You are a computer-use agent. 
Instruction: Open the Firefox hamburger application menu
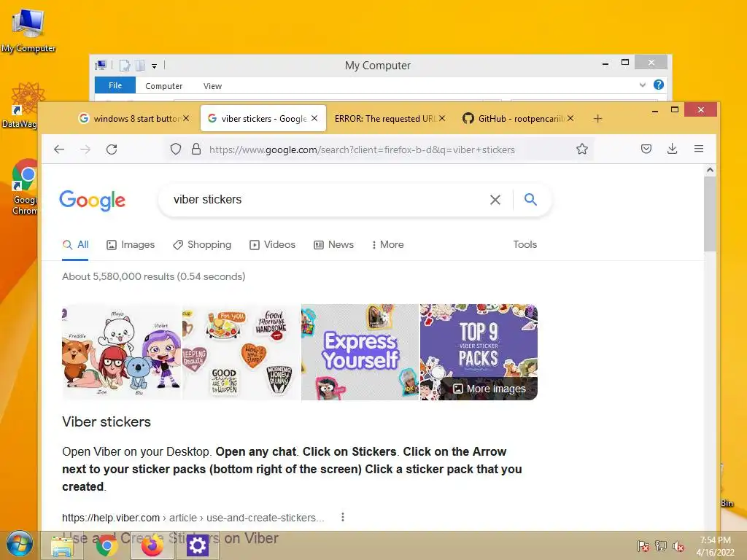(699, 149)
